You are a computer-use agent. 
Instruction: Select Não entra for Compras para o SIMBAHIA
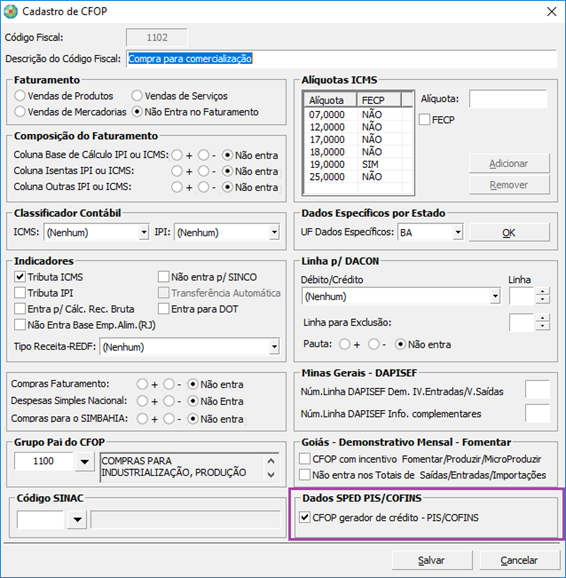pyautogui.click(x=193, y=419)
